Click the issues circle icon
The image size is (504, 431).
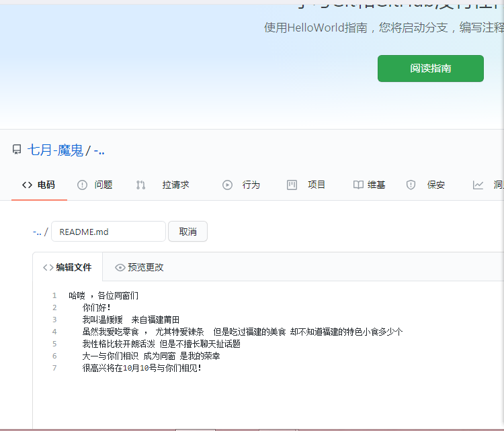pos(82,185)
